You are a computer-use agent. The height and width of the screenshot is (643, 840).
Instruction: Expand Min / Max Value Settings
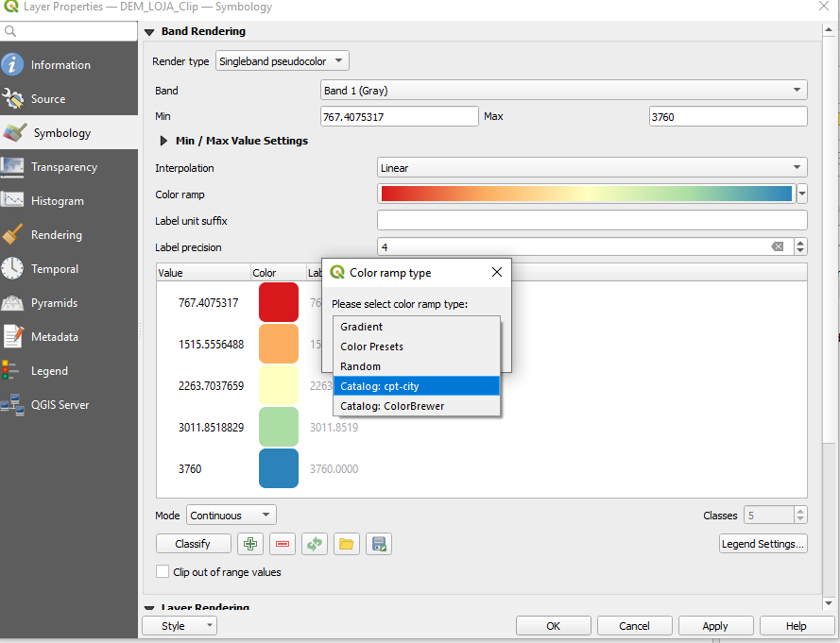tap(165, 141)
